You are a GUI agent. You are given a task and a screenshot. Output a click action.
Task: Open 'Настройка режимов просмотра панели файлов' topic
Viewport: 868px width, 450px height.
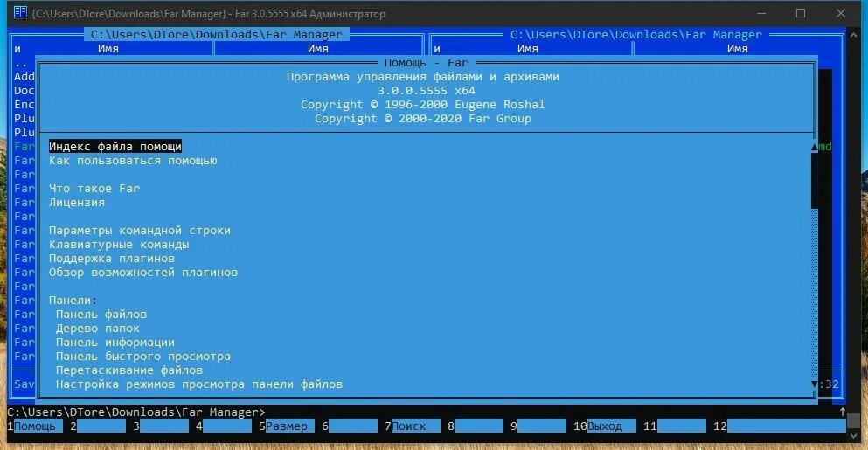coord(198,384)
